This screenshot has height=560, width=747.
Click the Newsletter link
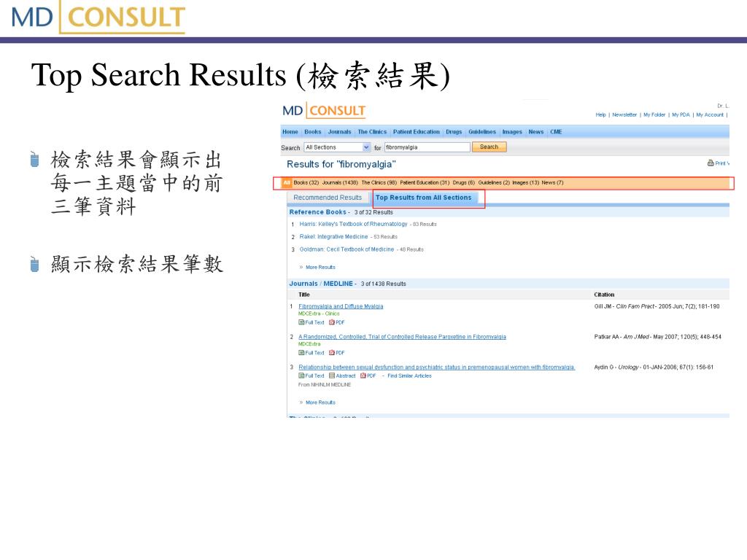(x=624, y=114)
